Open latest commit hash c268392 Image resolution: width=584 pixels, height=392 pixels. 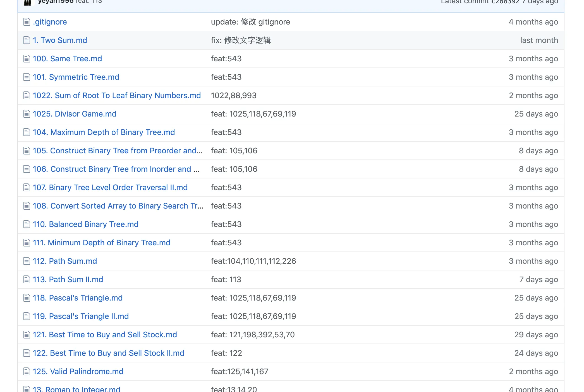(505, 2)
